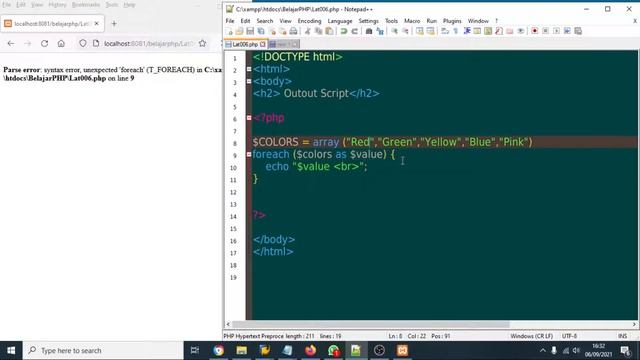The height and width of the screenshot is (360, 640).
Task: Click the Save All toolbar icon
Action: (x=261, y=31)
